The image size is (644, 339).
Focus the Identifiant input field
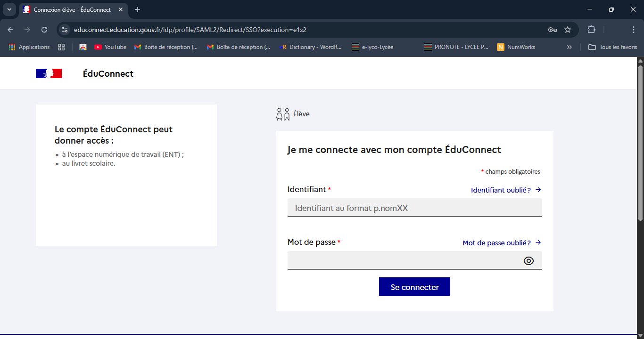point(414,208)
